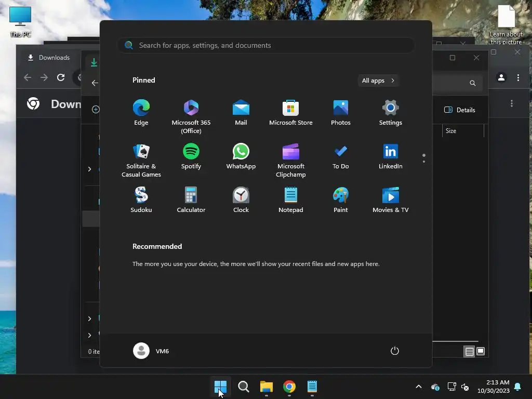The image size is (532, 399).
Task: Sort by the Size column header
Action: click(x=463, y=130)
